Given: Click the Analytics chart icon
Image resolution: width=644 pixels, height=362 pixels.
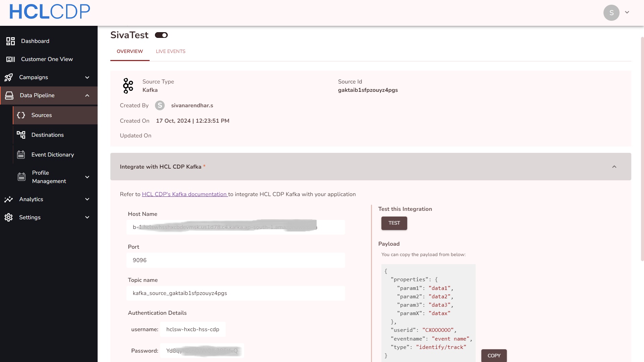Looking at the screenshot, I should coord(9,199).
